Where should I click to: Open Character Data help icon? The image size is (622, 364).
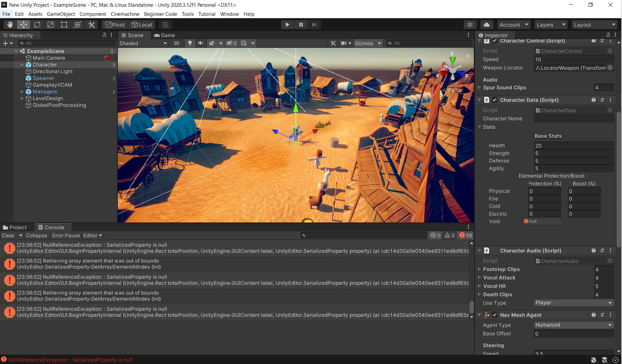pos(594,100)
